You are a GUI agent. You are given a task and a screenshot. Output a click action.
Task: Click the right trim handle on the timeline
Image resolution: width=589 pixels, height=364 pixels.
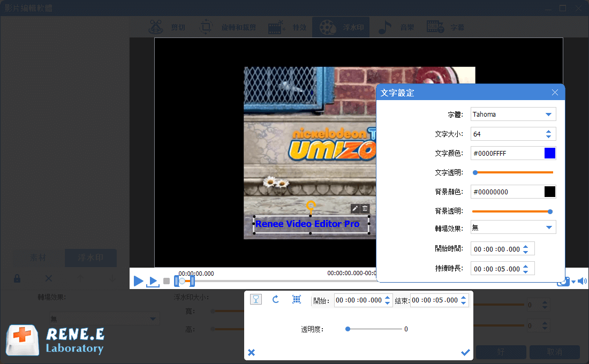point(192,281)
